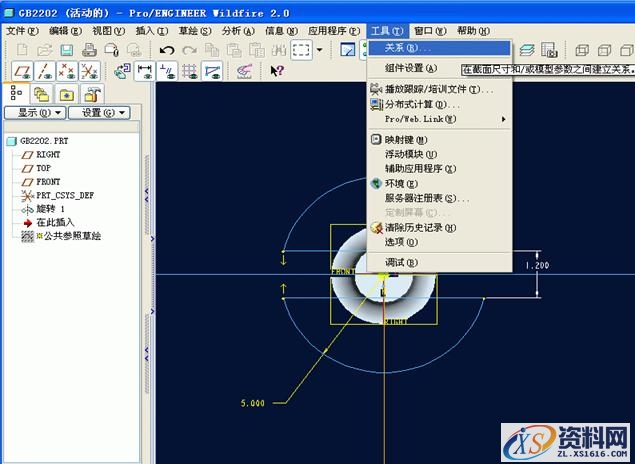Image resolution: width=635 pixels, height=464 pixels.
Task: Click the hidden line display style icon
Action: (x=604, y=50)
